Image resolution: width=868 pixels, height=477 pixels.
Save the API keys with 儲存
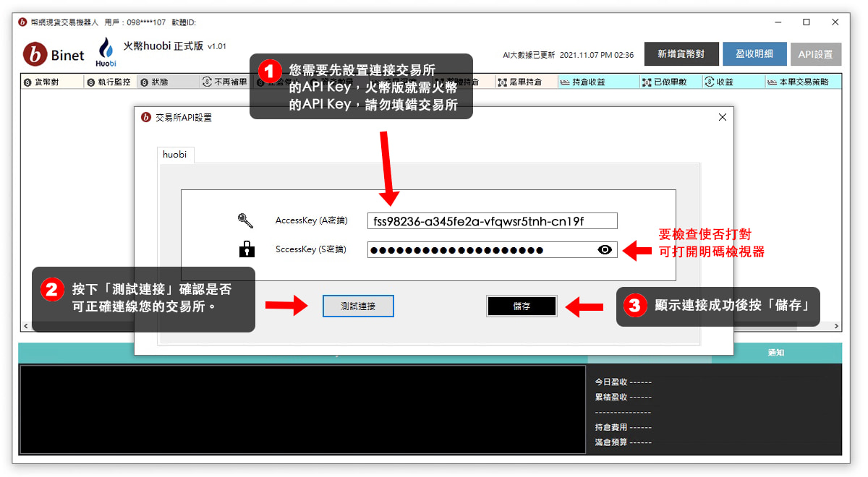[x=522, y=306]
